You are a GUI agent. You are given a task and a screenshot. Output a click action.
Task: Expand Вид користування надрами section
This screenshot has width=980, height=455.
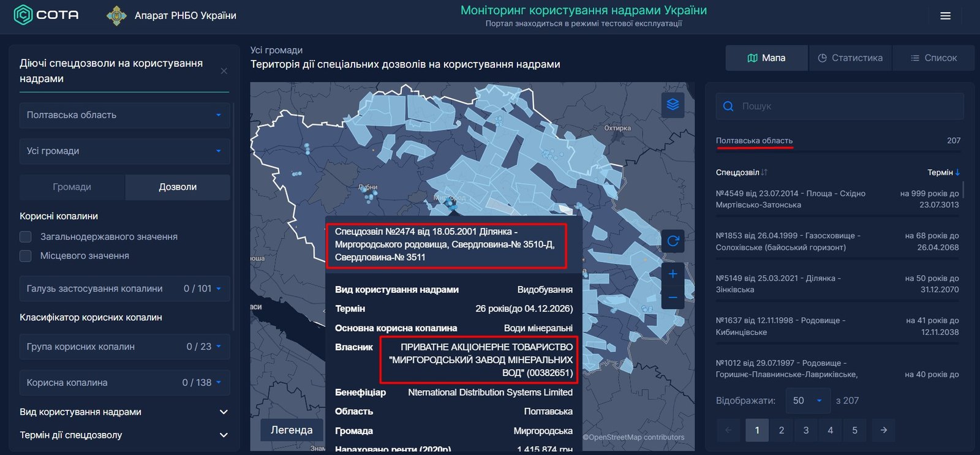click(124, 412)
